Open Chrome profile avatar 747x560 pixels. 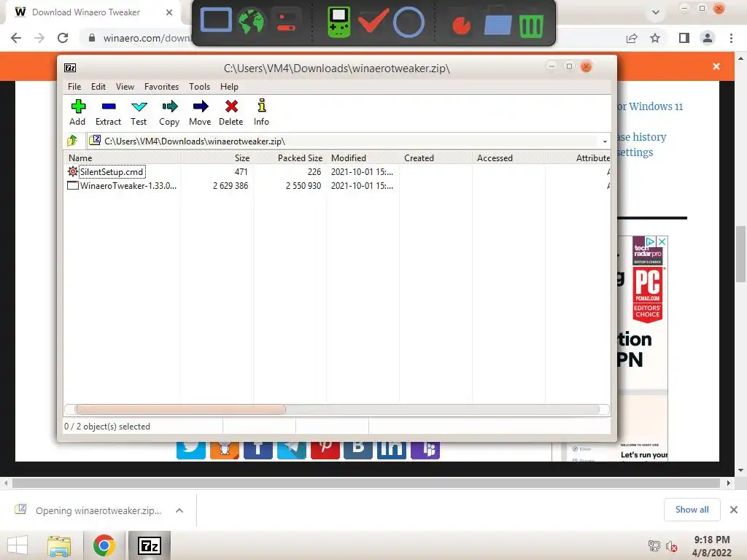708,38
